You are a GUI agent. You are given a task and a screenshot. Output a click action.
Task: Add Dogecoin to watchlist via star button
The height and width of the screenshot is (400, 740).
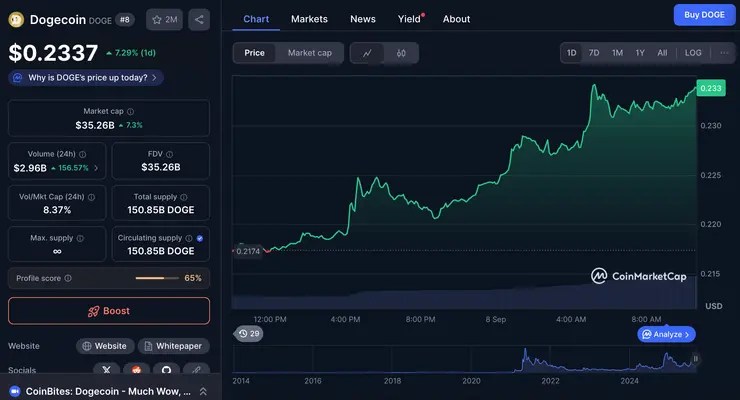(x=164, y=19)
